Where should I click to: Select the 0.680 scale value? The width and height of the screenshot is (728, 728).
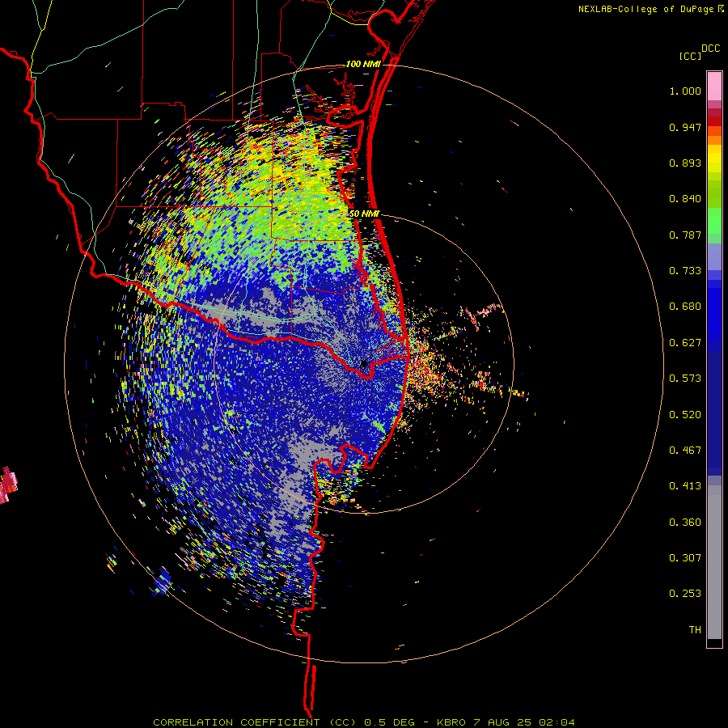coord(685,307)
